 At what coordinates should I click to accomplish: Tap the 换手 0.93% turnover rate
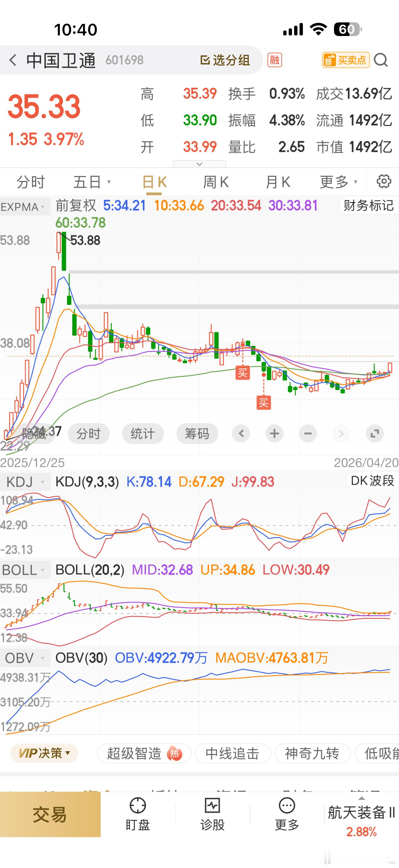(x=266, y=94)
